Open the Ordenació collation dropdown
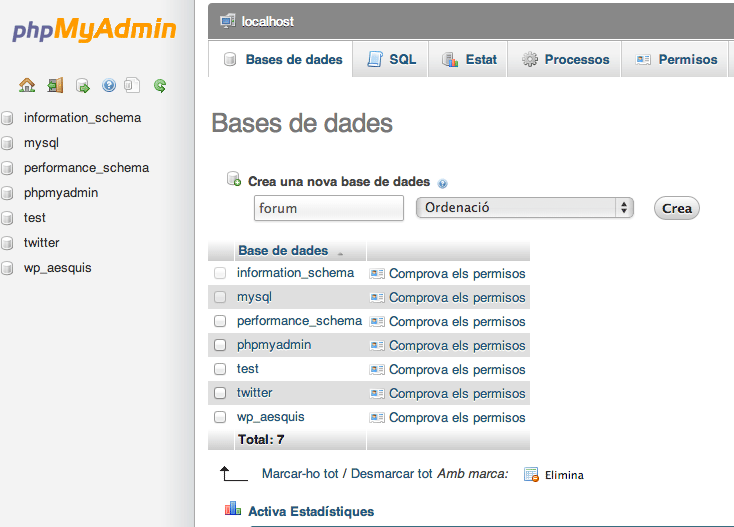Viewport: 734px width, 527px height. 525,208
